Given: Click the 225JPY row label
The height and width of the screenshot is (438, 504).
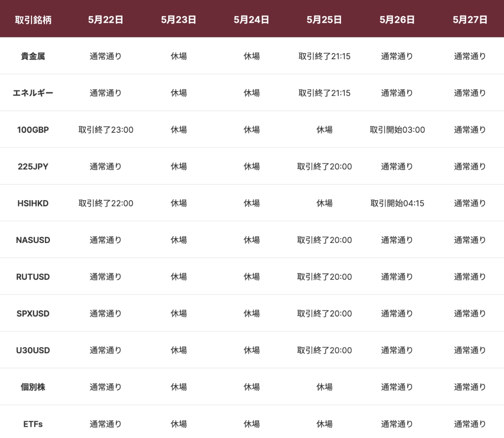Looking at the screenshot, I should tap(33, 166).
